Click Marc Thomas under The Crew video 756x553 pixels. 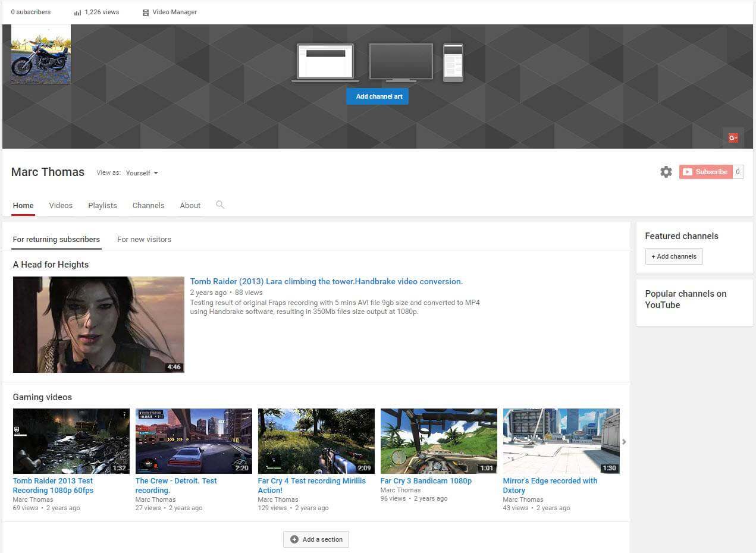[x=155, y=499]
